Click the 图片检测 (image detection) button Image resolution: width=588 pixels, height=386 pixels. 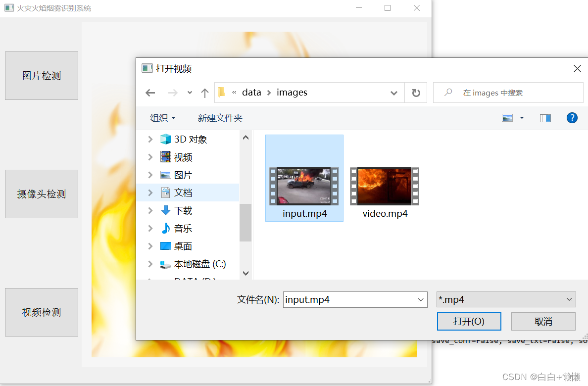[41, 75]
